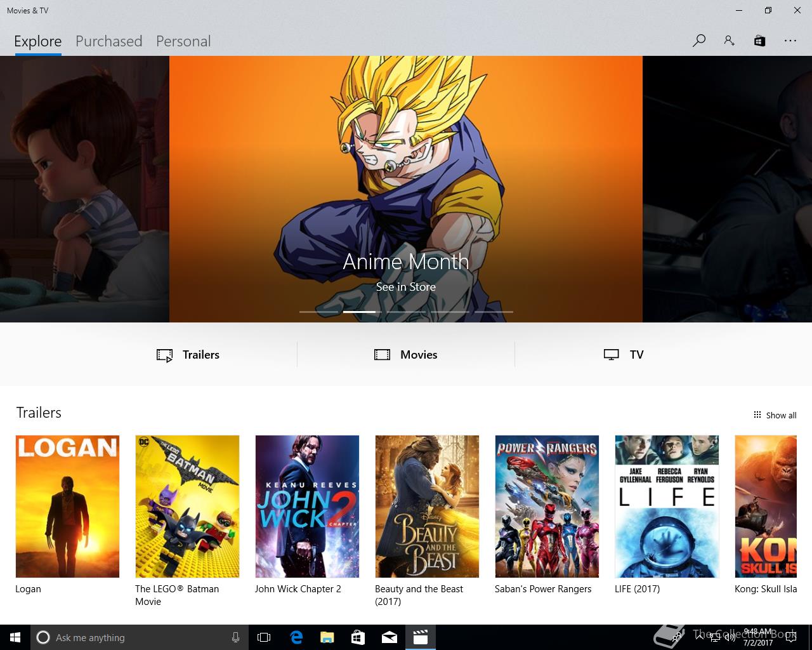The height and width of the screenshot is (650, 812).
Task: Switch to the Explore tab
Action: tap(38, 41)
